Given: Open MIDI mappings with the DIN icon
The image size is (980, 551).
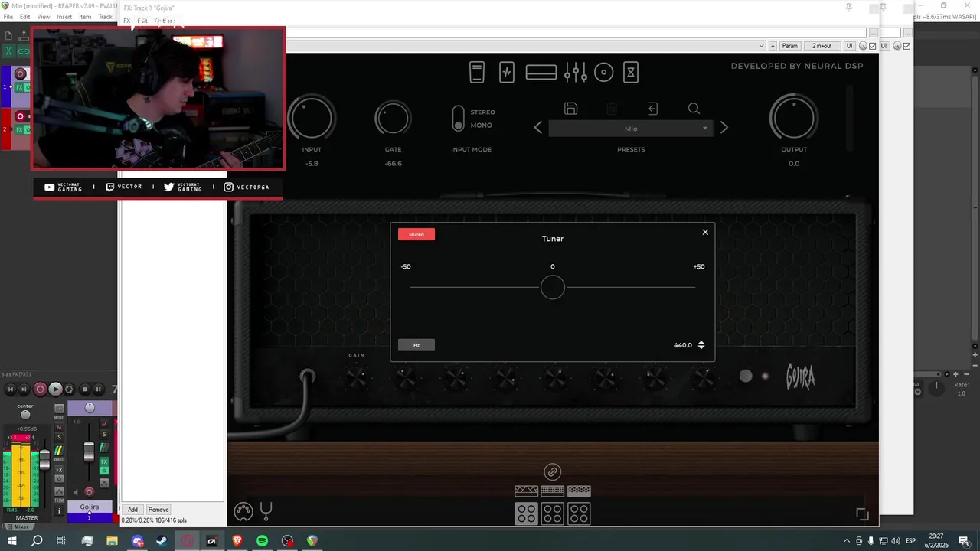Looking at the screenshot, I should [x=243, y=510].
